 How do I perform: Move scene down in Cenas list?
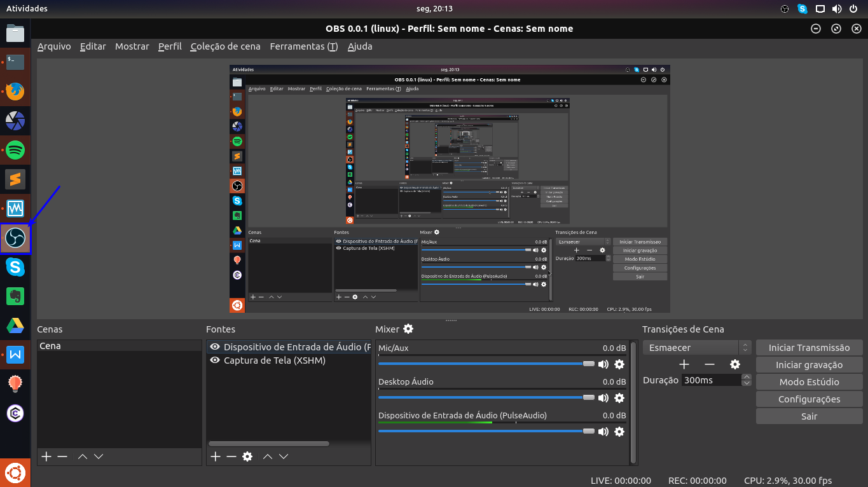(x=99, y=456)
